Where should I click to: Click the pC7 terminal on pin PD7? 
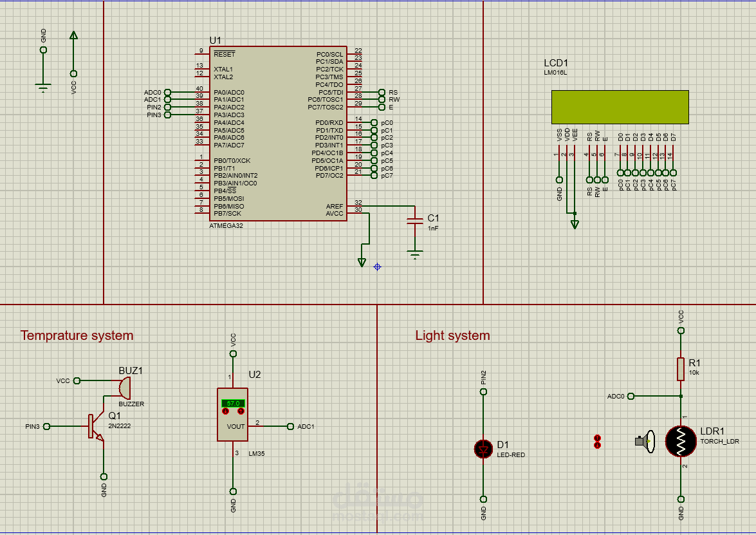tap(374, 176)
